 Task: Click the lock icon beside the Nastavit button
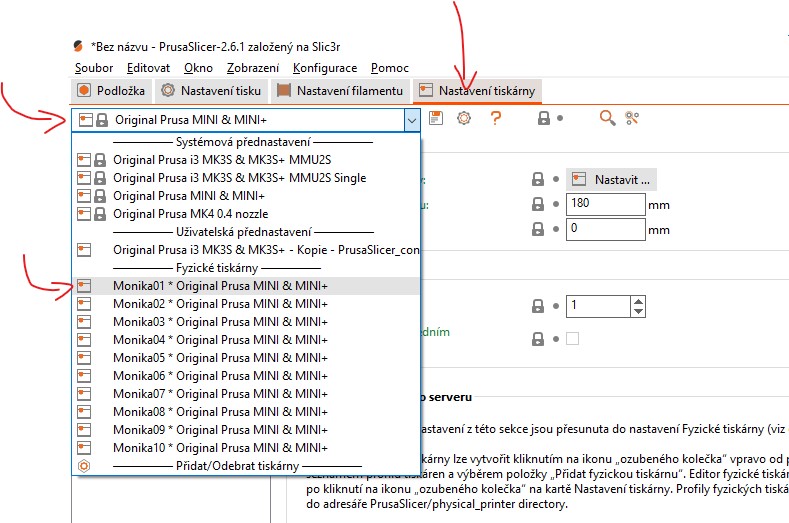point(541,179)
